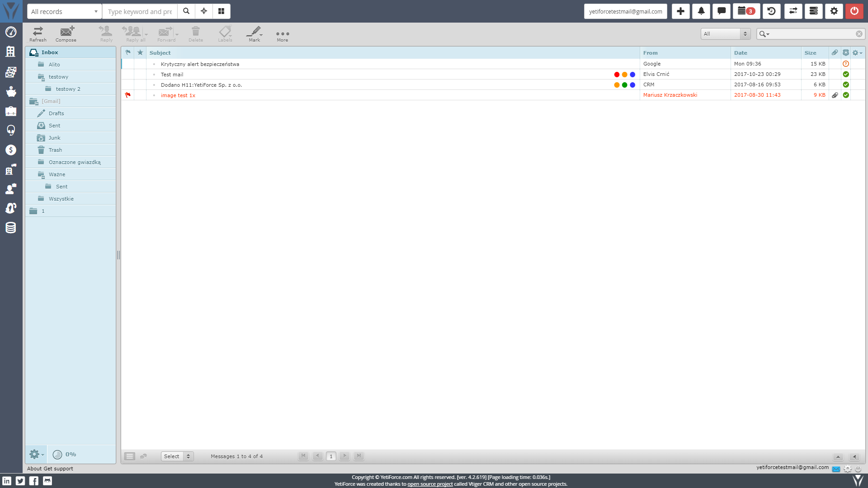The width and height of the screenshot is (868, 488).
Task: Switch to the Drafts folder
Action: (x=57, y=113)
